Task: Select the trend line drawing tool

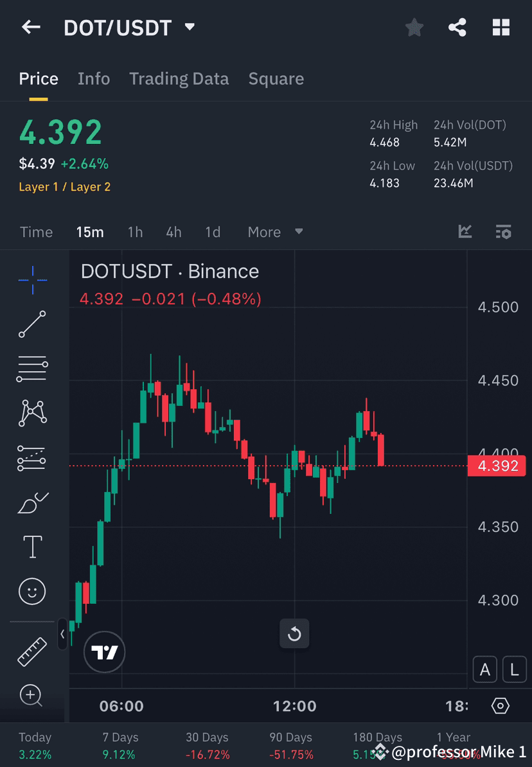Action: point(32,324)
